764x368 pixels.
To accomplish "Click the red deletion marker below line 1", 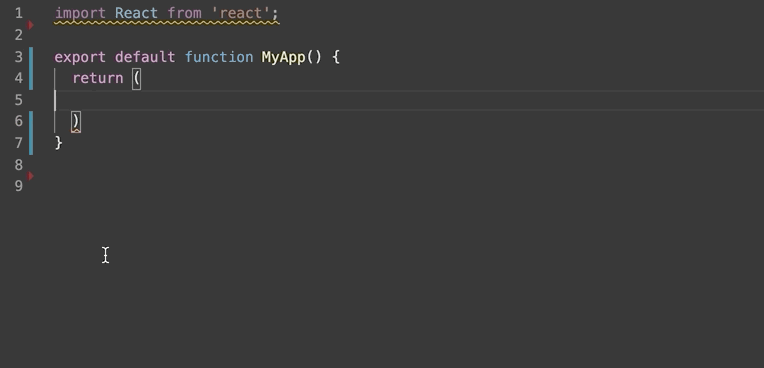I will pos(31,24).
